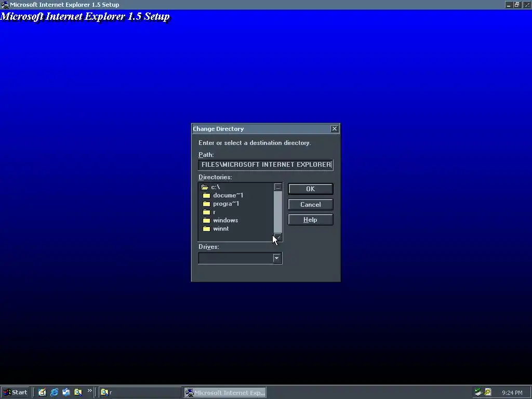Open the Start menu
Viewport: 532px width, 399px height.
(x=15, y=392)
